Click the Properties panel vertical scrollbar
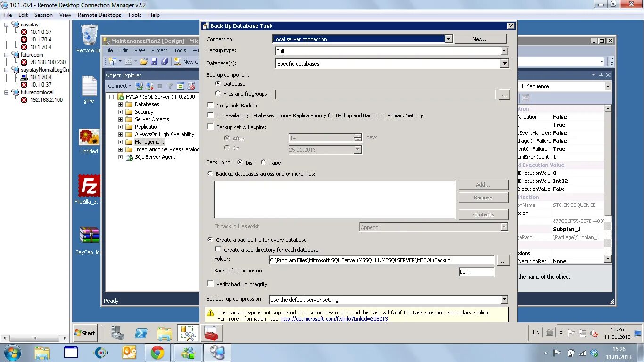This screenshot has height=362, width=644. click(608, 184)
